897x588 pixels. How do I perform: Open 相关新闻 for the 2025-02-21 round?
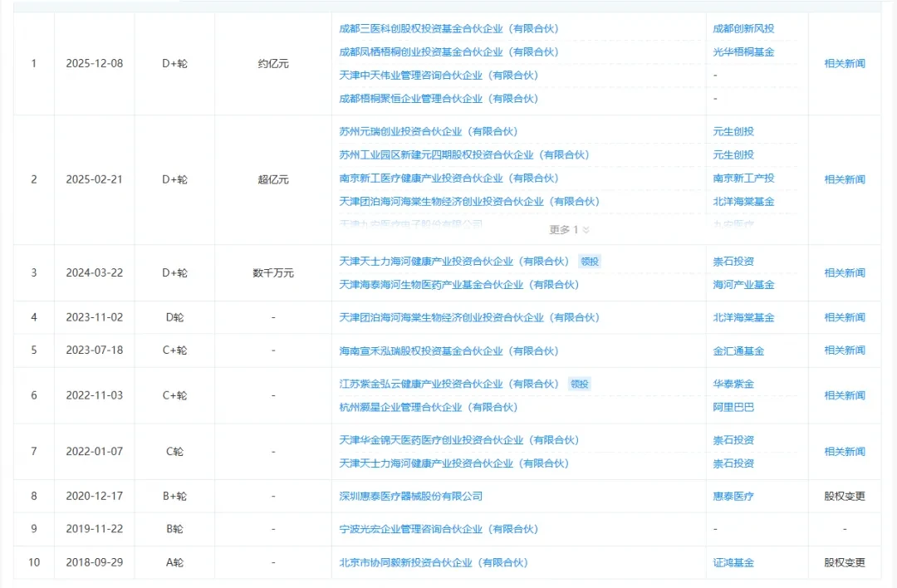point(845,179)
